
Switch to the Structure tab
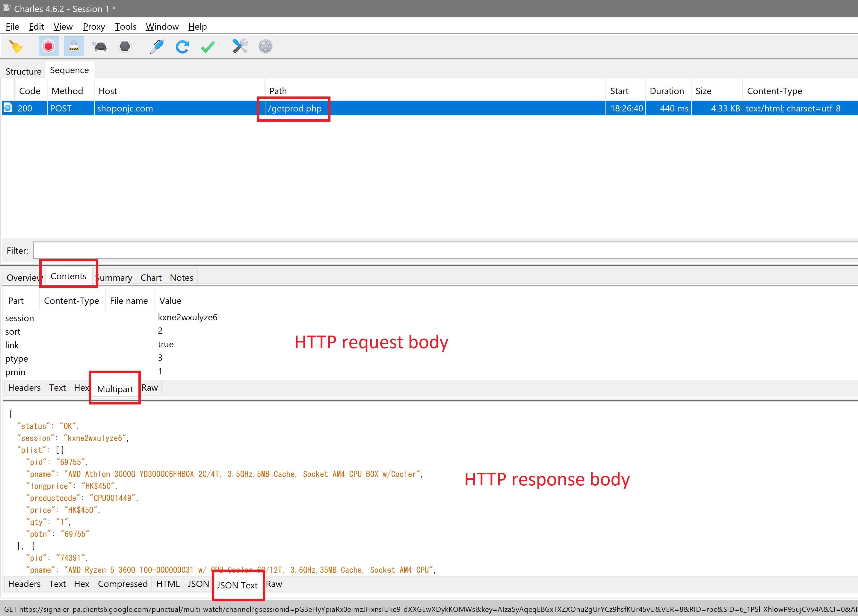click(x=23, y=71)
